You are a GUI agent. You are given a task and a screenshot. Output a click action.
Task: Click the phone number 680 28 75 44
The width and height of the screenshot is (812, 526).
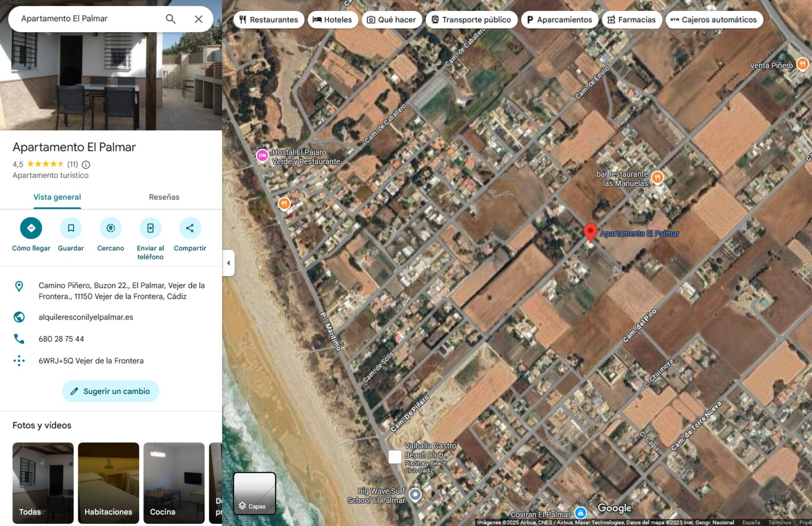coord(61,339)
